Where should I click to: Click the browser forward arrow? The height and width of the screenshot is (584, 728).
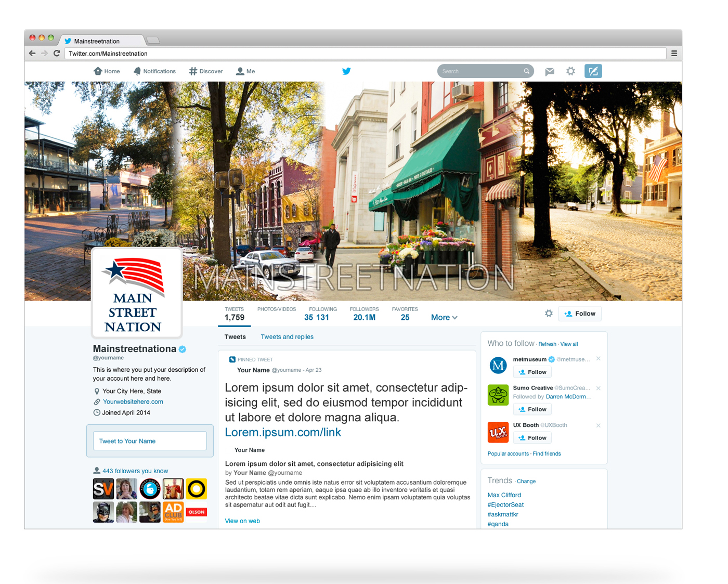(x=44, y=53)
